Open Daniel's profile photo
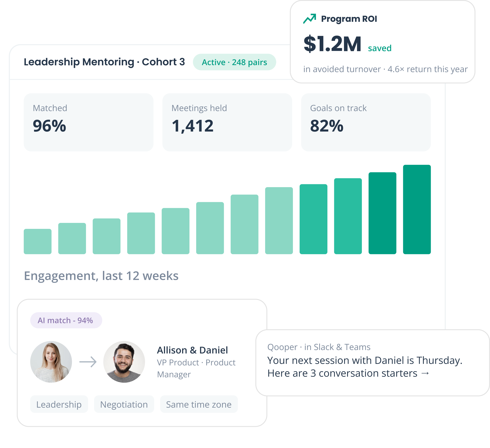This screenshot has width=490, height=448. tap(124, 362)
